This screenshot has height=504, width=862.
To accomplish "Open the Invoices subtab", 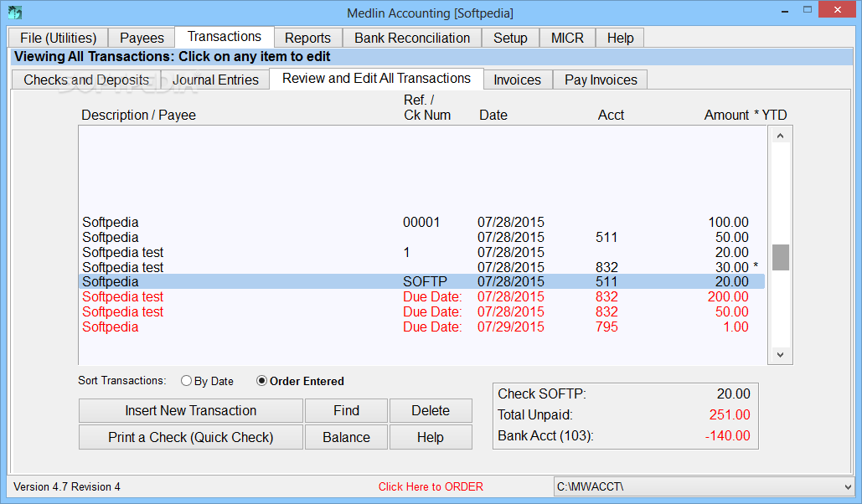I will click(x=518, y=80).
